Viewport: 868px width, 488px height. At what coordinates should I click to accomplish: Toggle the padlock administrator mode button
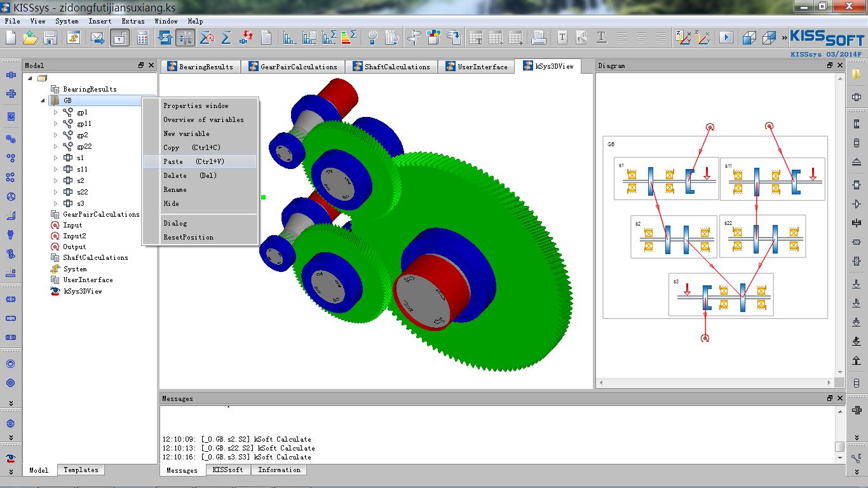(119, 37)
